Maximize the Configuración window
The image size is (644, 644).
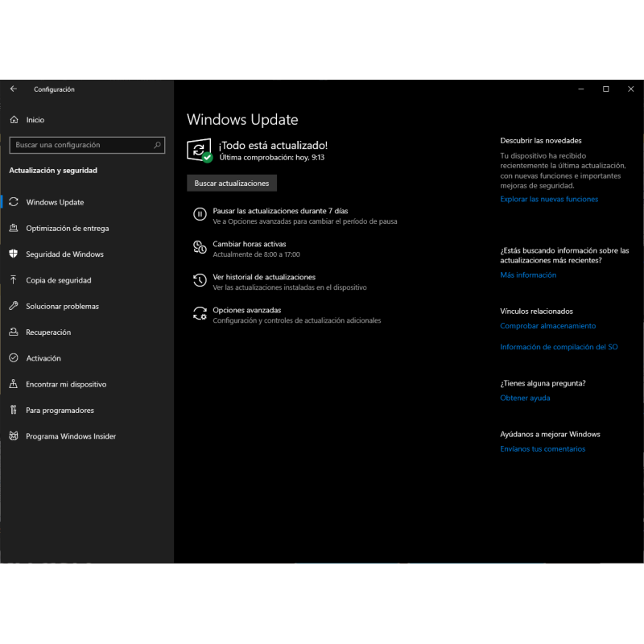606,89
